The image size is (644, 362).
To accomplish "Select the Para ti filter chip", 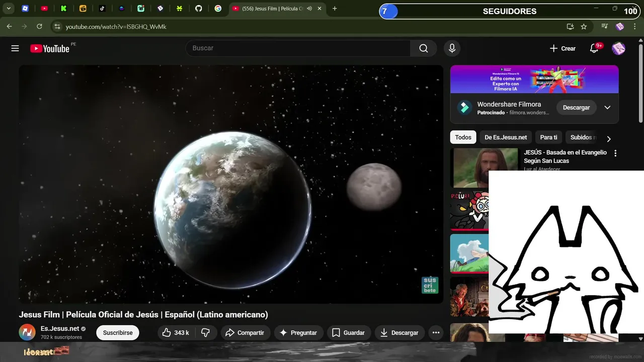I will 548,137.
